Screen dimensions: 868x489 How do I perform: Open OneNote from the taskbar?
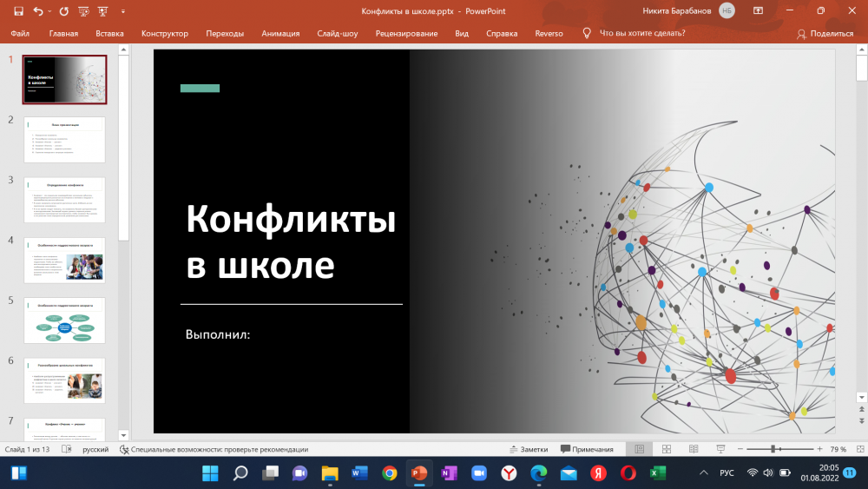[449, 473]
